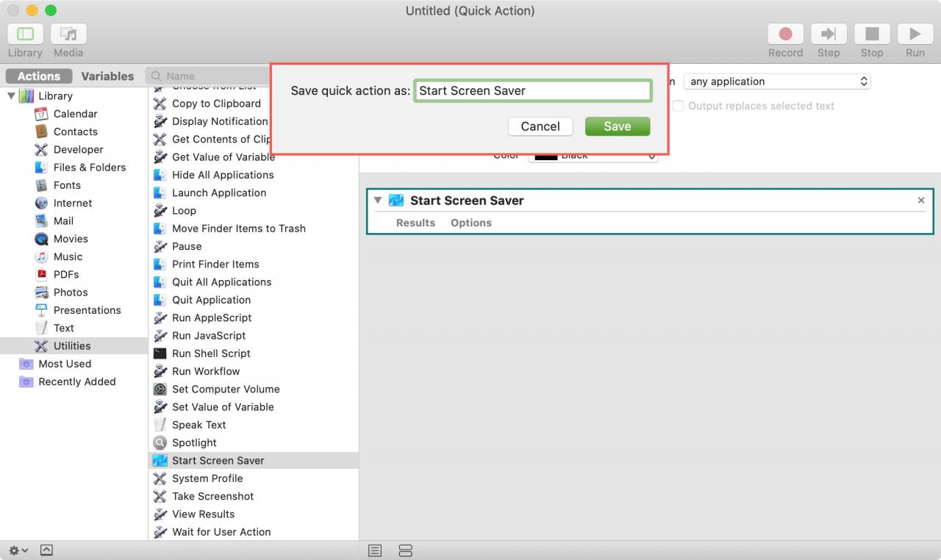Open the Media browser toolbar button
The image size is (941, 560).
[68, 34]
